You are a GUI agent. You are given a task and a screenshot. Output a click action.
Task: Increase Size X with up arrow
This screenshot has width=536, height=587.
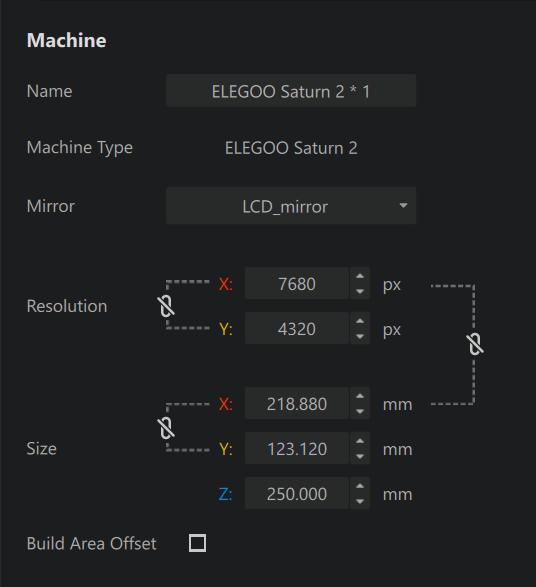click(x=360, y=396)
